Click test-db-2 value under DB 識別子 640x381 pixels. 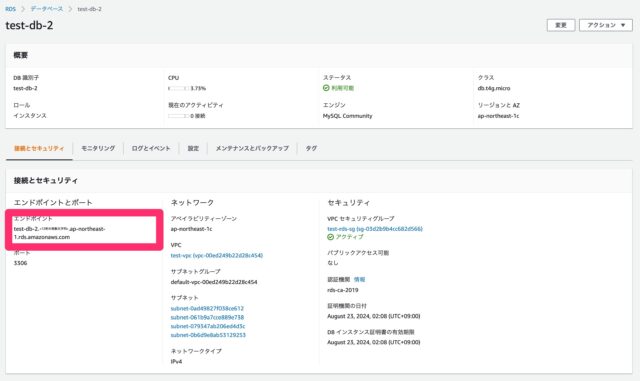pyautogui.click(x=25, y=88)
